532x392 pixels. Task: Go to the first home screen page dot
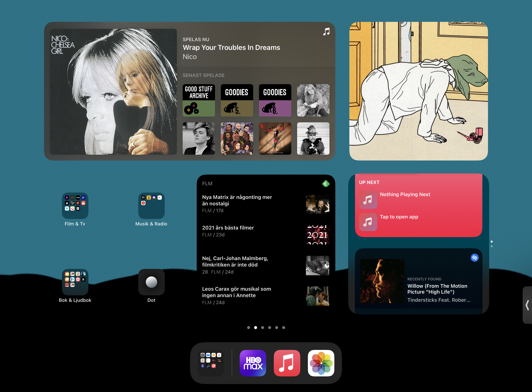coord(248,328)
